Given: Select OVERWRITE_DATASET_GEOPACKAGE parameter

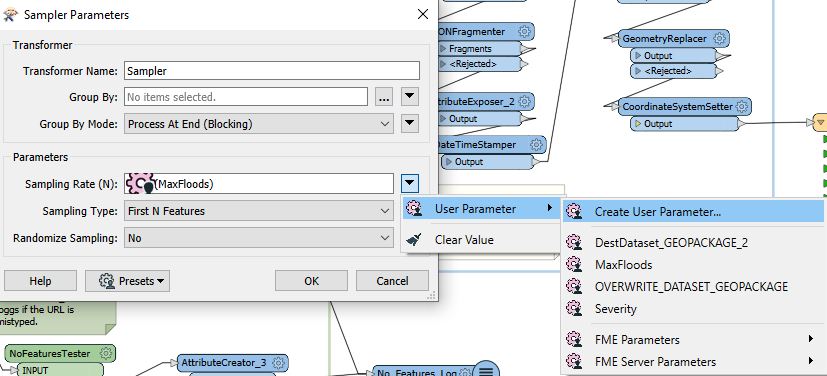Looking at the screenshot, I should click(x=694, y=286).
